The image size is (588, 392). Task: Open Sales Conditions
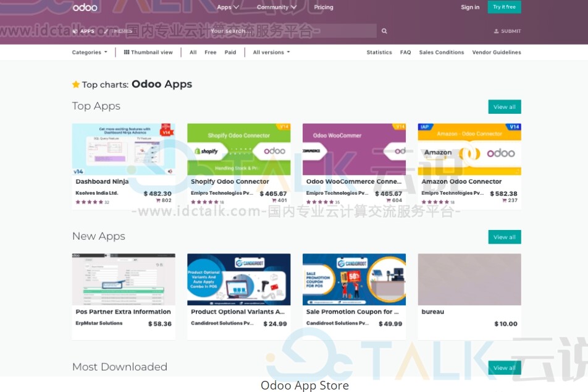click(442, 52)
